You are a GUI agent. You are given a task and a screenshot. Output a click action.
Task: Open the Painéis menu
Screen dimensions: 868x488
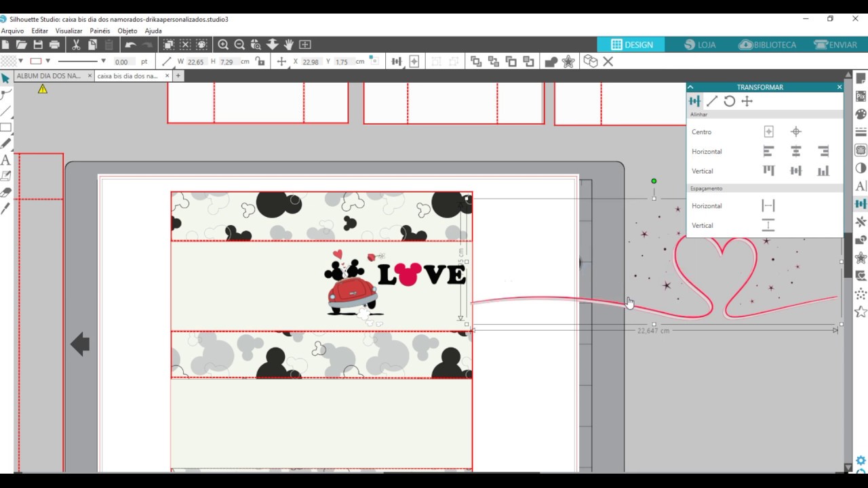pos(100,30)
